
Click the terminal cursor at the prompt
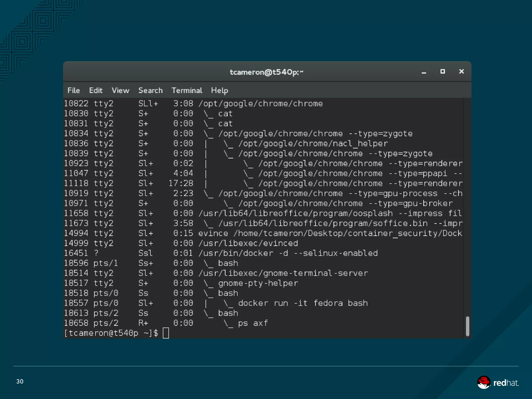click(x=166, y=333)
